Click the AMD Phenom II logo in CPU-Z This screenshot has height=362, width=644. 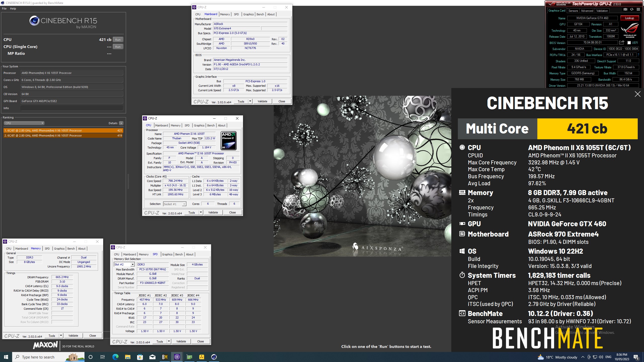(x=229, y=141)
